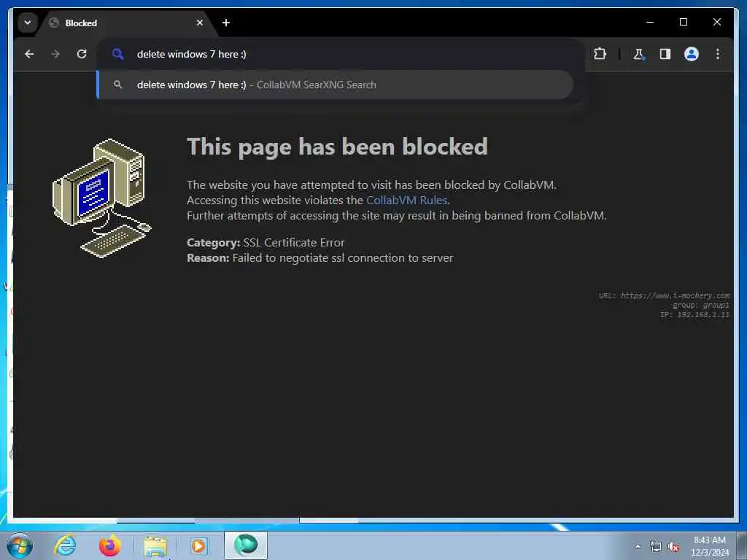Launch Firefox from the taskbar
The image size is (747, 560).
(x=109, y=545)
